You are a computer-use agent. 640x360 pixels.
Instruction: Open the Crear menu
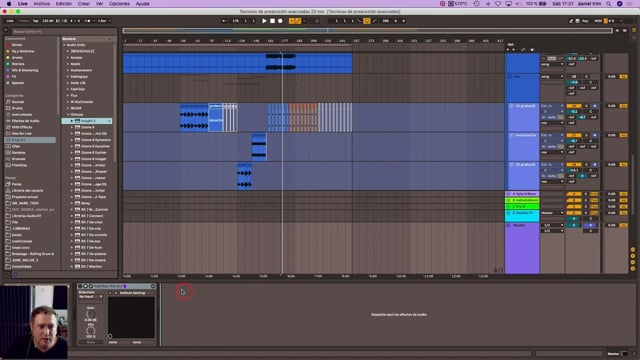coord(84,4)
